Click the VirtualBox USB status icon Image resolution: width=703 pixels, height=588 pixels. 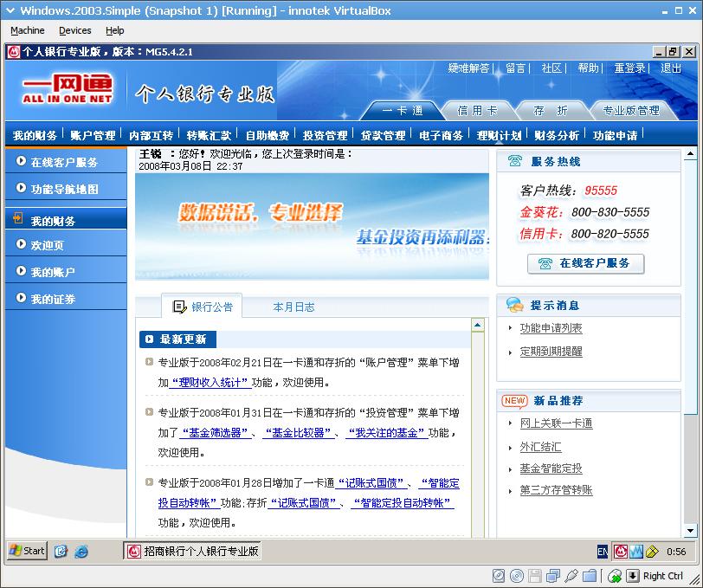pos(571,575)
